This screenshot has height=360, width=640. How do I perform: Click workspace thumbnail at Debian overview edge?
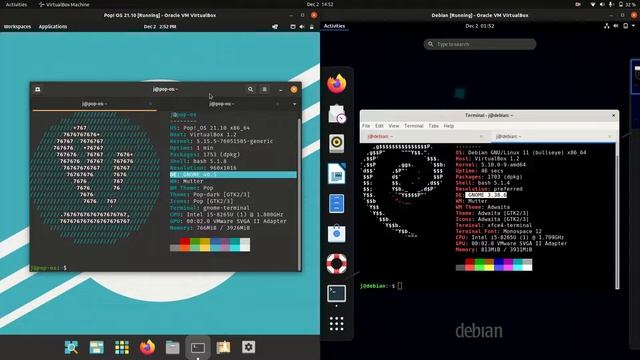[636, 77]
